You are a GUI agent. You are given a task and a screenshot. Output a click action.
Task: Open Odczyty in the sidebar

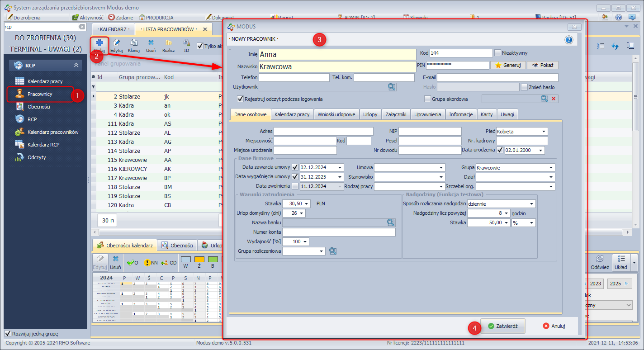point(36,157)
